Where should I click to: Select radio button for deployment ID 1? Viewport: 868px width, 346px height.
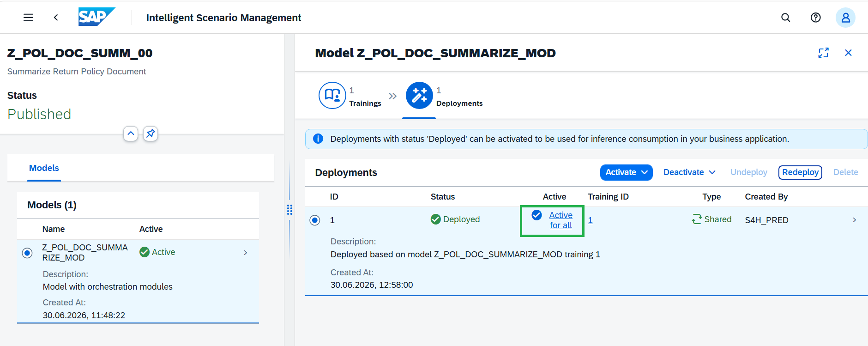click(x=315, y=220)
